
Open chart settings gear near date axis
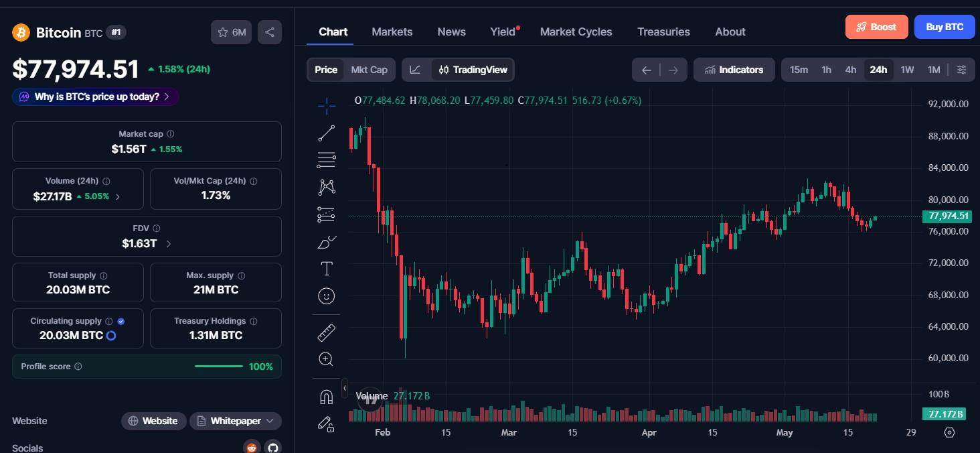(949, 432)
